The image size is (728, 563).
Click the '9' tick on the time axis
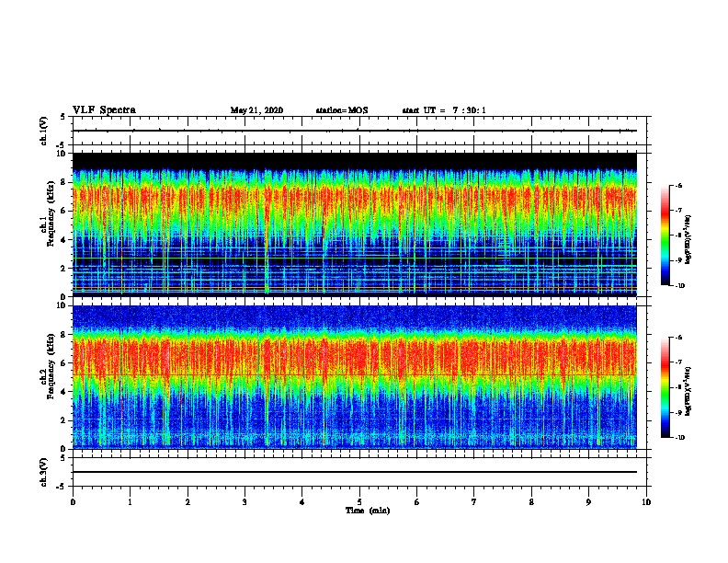coord(588,502)
